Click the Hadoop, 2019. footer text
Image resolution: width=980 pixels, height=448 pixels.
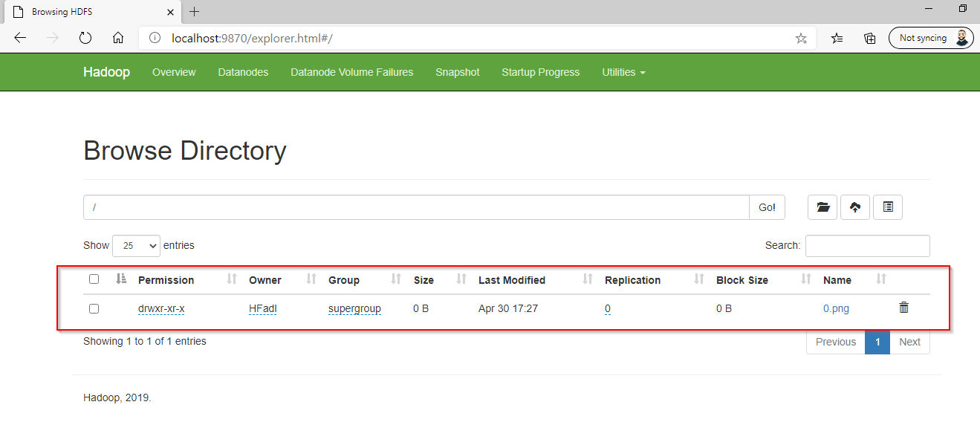(117, 397)
